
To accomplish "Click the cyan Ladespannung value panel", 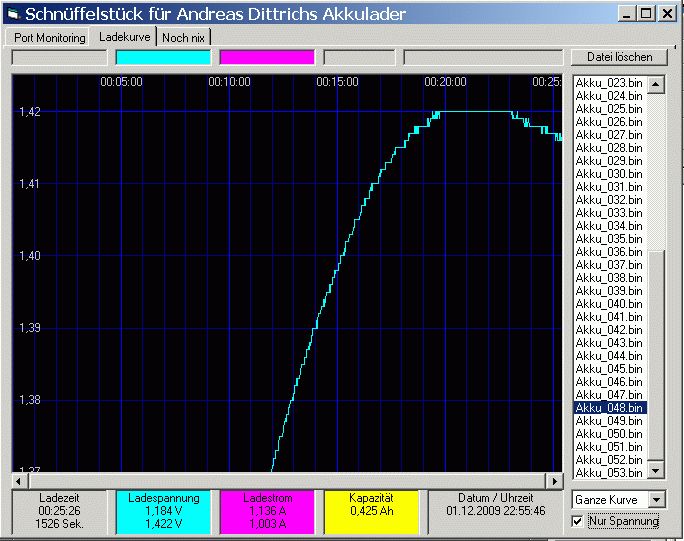I will pos(163,512).
